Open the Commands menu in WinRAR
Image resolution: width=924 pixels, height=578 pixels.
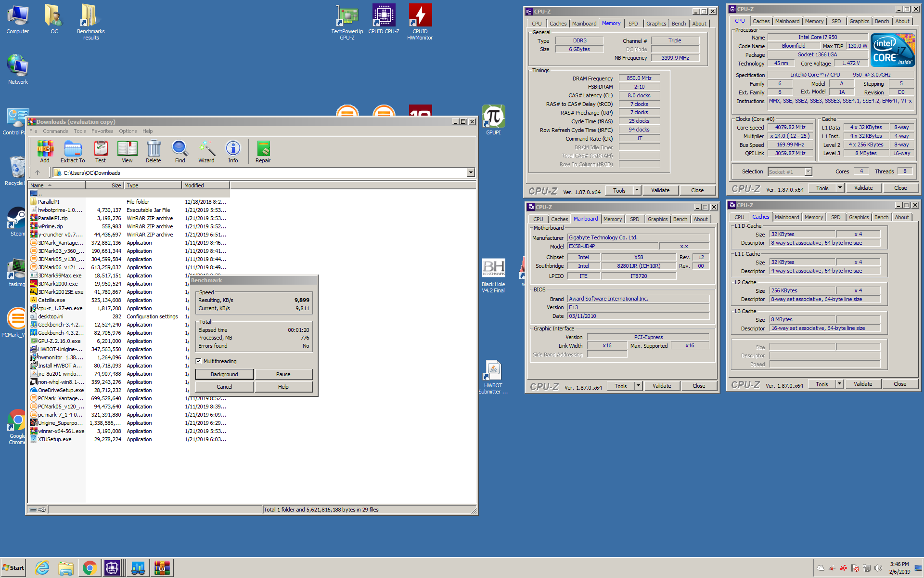click(x=55, y=131)
